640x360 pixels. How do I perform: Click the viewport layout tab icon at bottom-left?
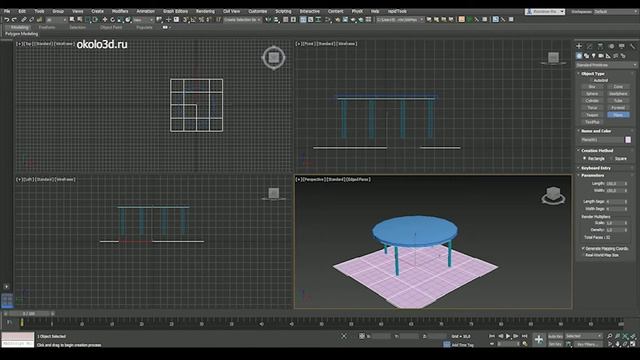tap(7, 301)
